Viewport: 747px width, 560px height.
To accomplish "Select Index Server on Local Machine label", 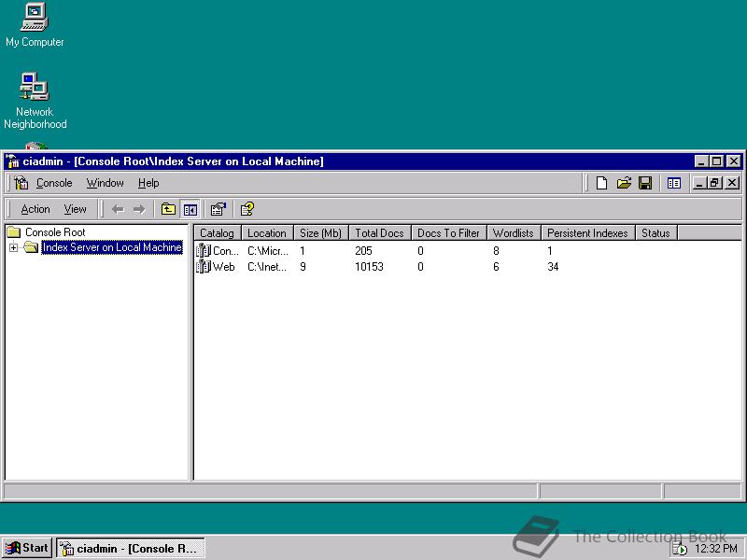I will tap(112, 247).
